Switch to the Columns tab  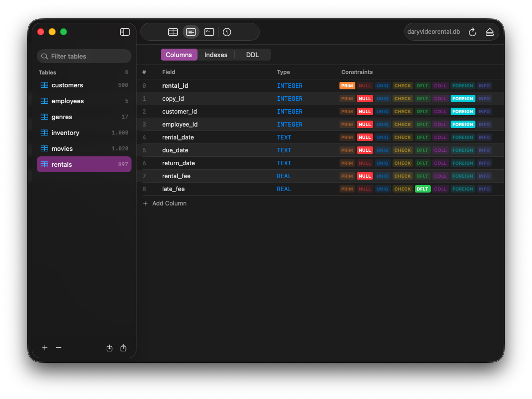179,55
